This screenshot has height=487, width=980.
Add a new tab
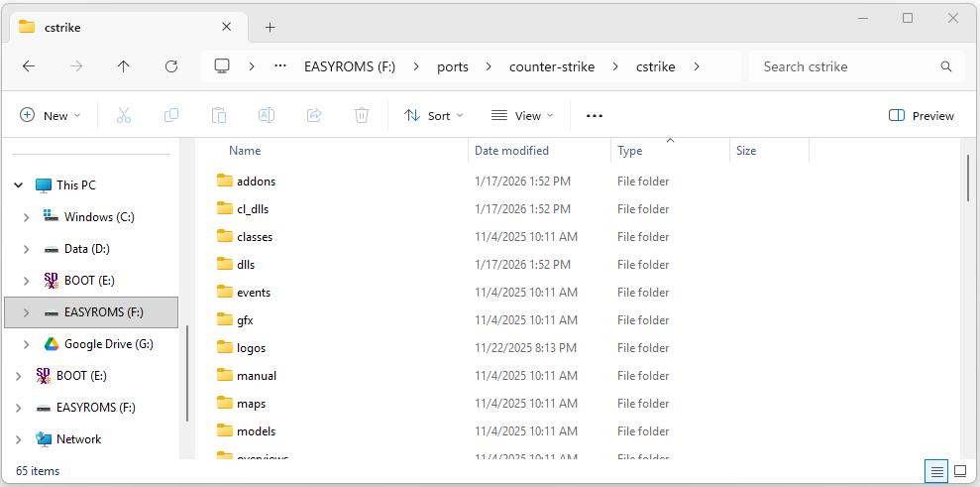tap(270, 27)
